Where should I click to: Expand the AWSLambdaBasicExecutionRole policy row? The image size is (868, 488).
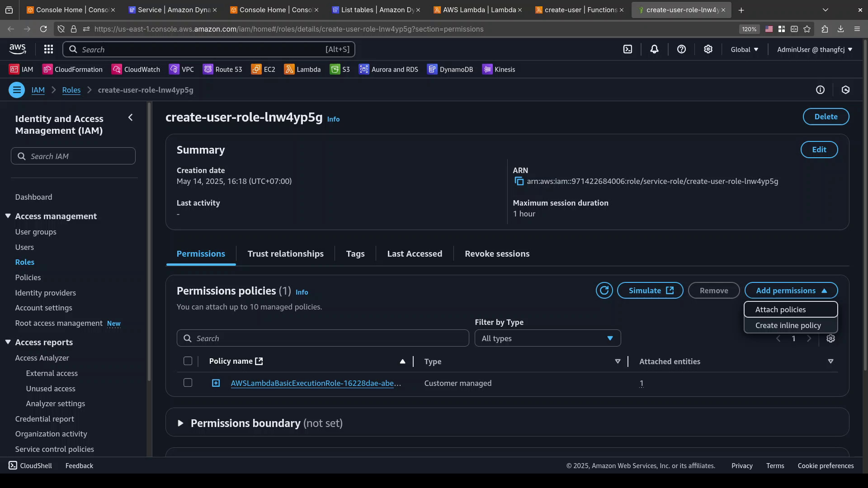(x=216, y=383)
